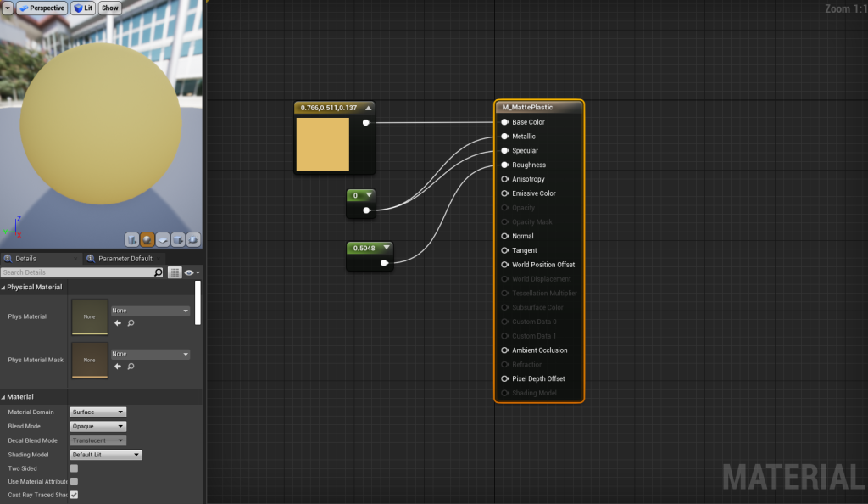Open Details view options eye menu
The width and height of the screenshot is (868, 504).
tap(191, 272)
